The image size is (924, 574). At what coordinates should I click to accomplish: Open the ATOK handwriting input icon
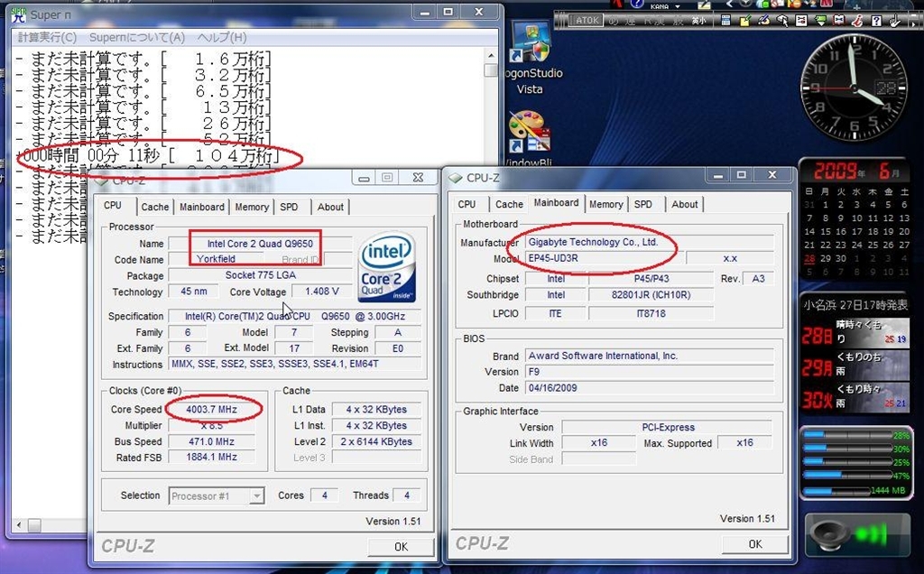[x=763, y=21]
